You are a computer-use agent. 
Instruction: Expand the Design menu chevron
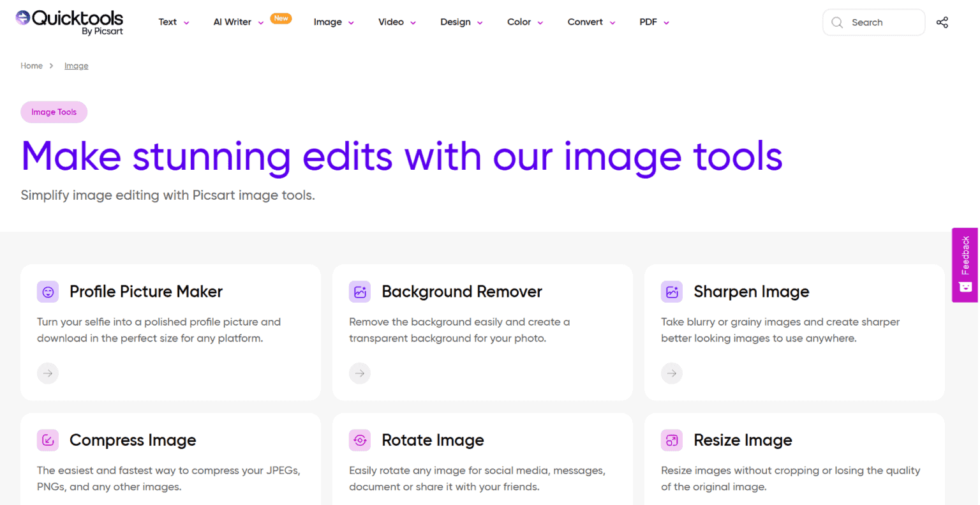(x=480, y=23)
